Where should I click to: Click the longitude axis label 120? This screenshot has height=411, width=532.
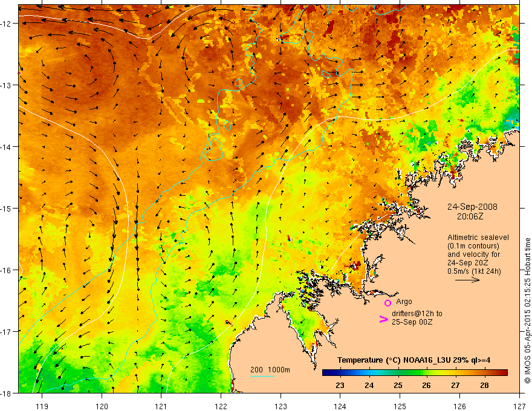(102, 406)
